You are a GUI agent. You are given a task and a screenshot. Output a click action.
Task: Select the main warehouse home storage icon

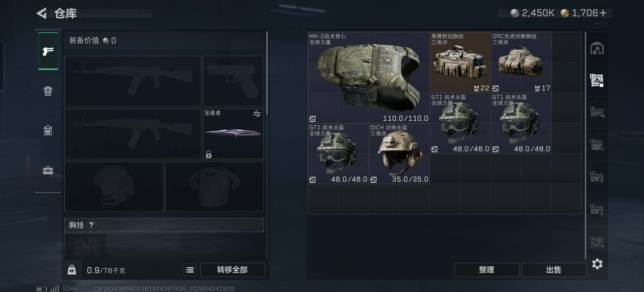[x=597, y=48]
